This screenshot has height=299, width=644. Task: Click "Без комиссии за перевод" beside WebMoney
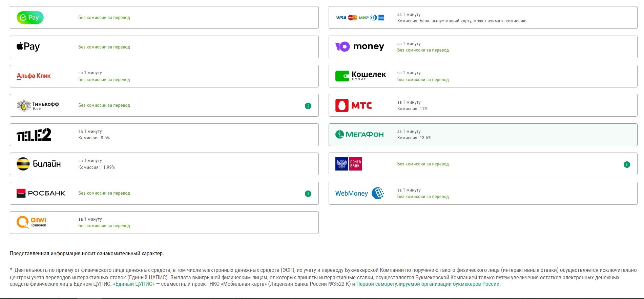pos(423,197)
